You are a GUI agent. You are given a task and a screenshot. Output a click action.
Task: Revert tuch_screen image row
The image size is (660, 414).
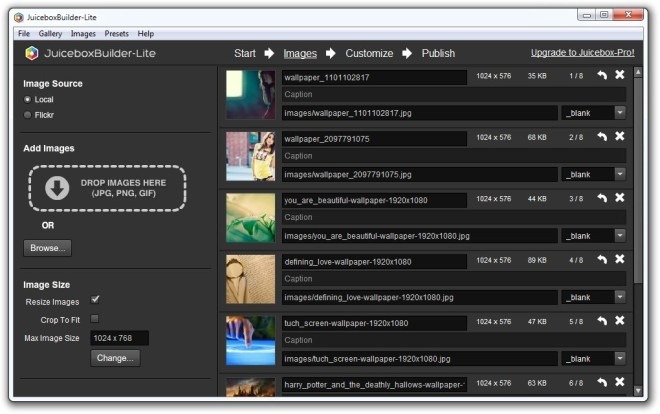click(602, 321)
